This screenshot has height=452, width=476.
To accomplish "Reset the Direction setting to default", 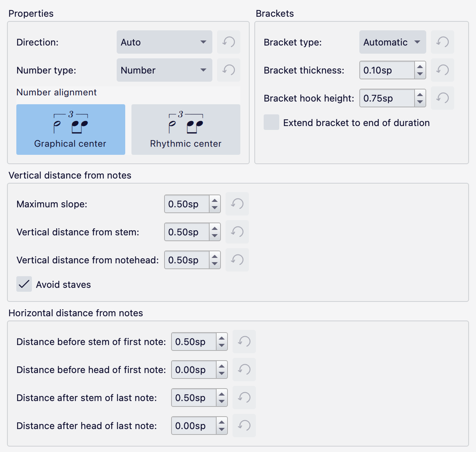I will (229, 42).
